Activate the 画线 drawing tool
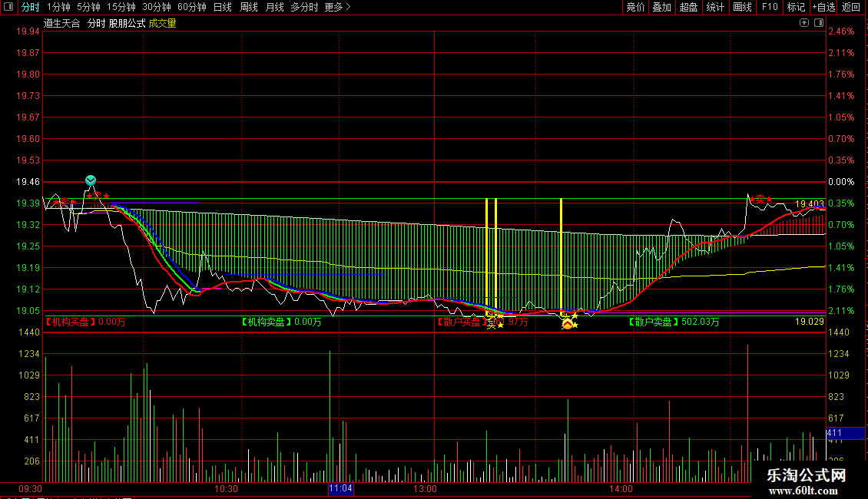 pyautogui.click(x=742, y=7)
